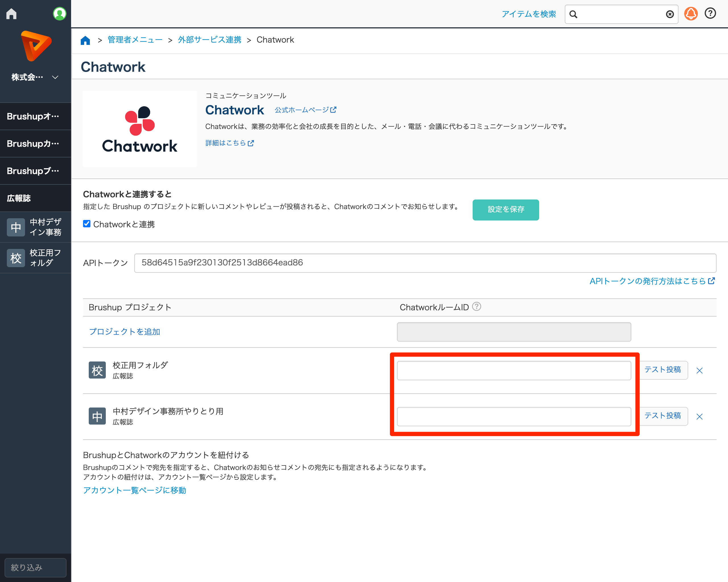Viewport: 728px width, 582px height.
Task: Click the Chatwork logo thumbnail
Action: (140, 129)
